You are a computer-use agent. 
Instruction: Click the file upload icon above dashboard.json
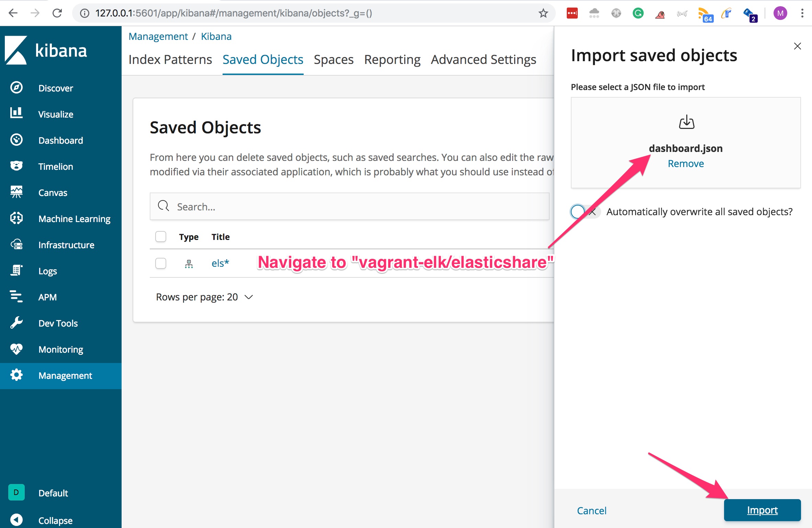(x=686, y=122)
